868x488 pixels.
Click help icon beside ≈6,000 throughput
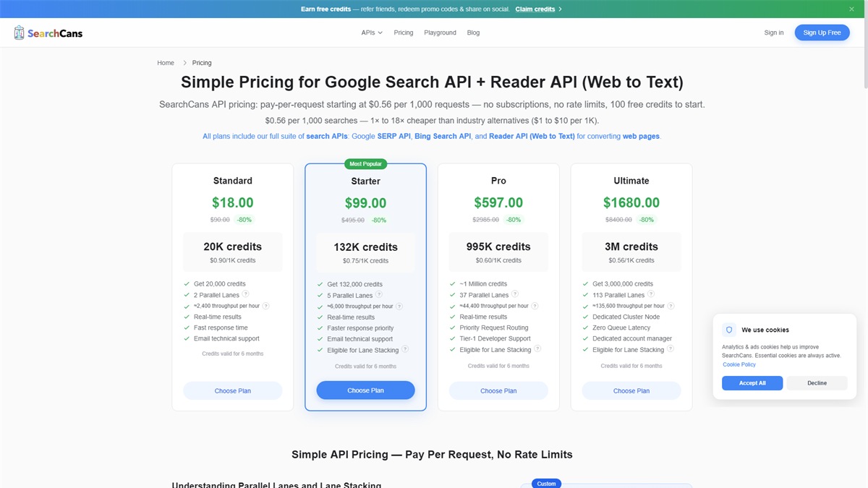(x=399, y=306)
